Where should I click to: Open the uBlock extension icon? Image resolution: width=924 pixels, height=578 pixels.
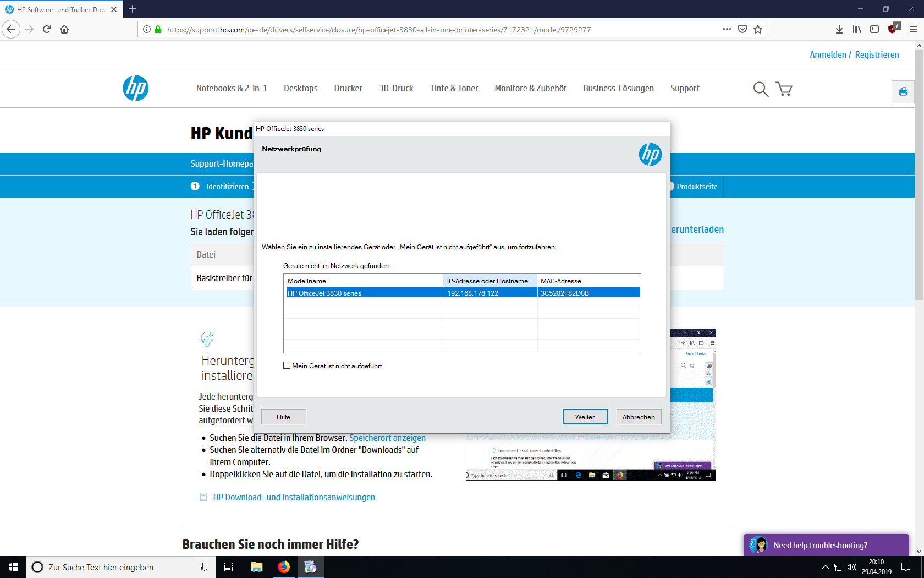893,28
